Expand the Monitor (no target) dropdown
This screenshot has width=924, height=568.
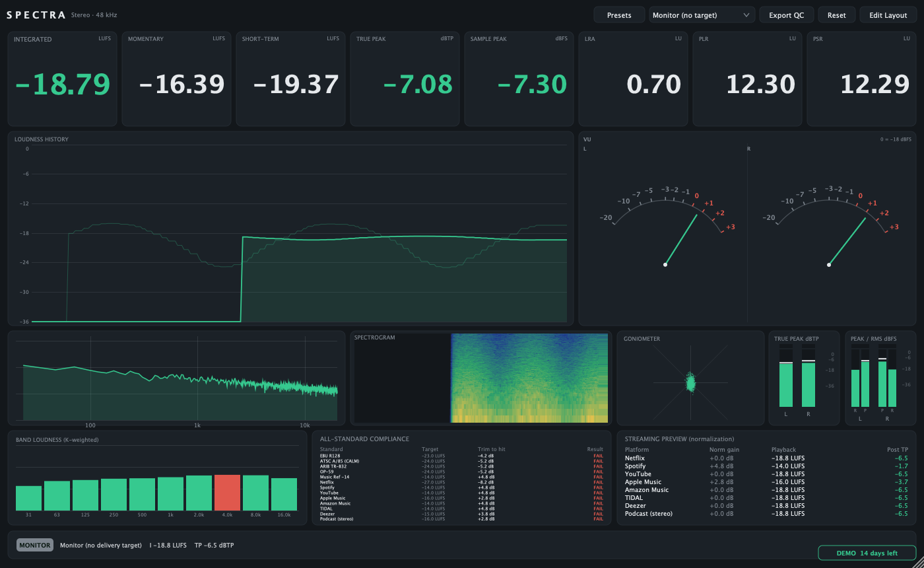702,15
